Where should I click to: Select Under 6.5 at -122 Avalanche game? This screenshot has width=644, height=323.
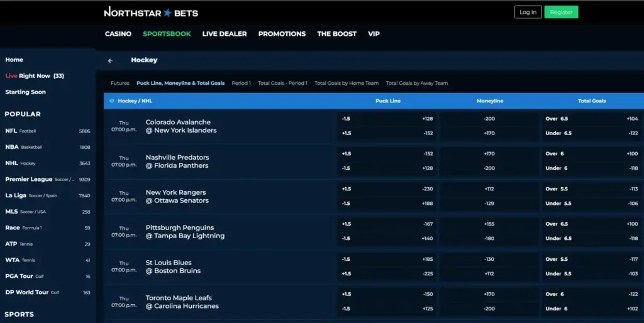(x=591, y=133)
